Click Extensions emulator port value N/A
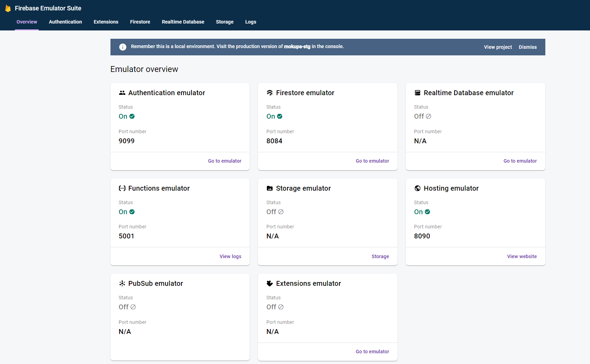Viewport: 590px width, 364px height. pos(272,331)
